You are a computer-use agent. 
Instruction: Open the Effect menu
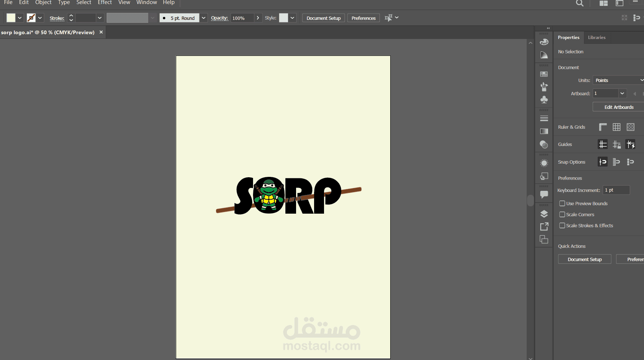pyautogui.click(x=105, y=3)
